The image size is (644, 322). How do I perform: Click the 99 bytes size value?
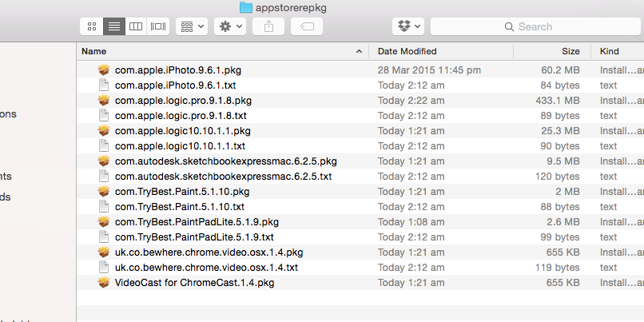tap(560, 237)
